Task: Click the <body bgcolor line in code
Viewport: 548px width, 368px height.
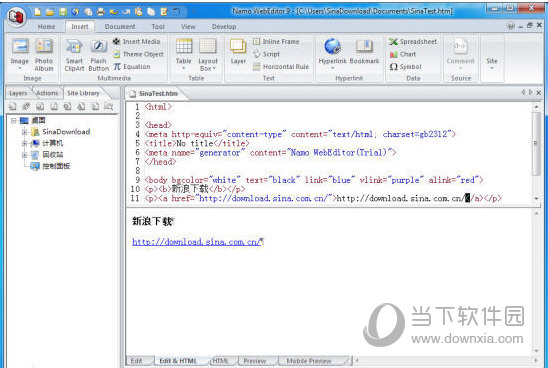Action: tap(314, 180)
